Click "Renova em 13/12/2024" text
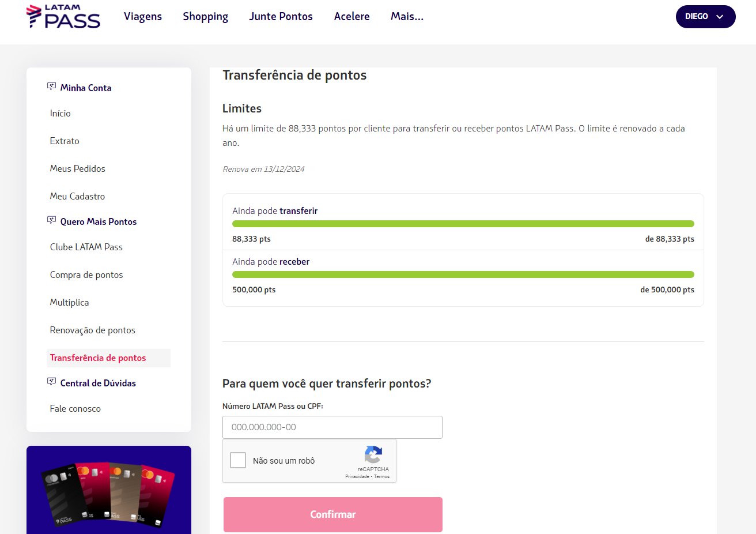Screen dimensions: 756x534 (263, 169)
